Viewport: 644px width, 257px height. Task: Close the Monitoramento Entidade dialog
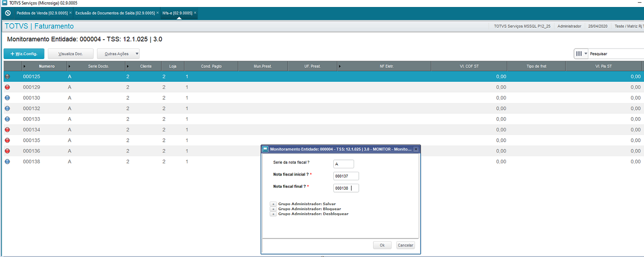point(416,149)
